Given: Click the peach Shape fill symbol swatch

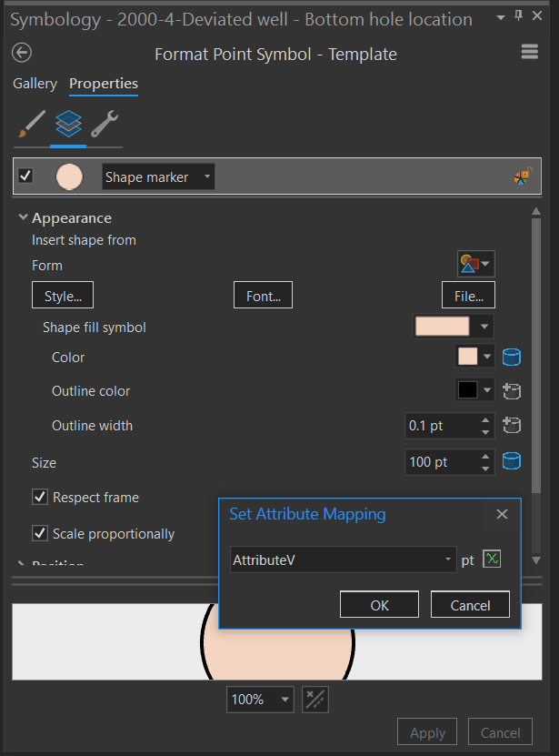Looking at the screenshot, I should pos(443,327).
